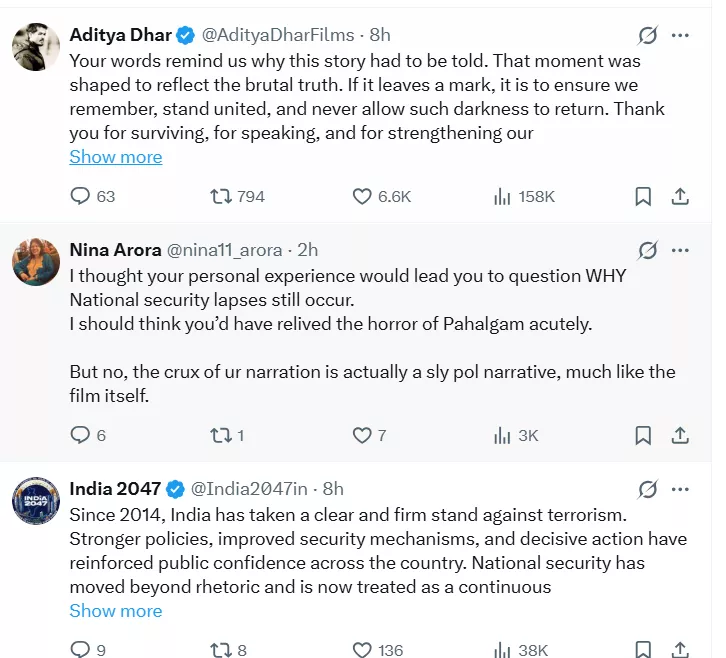Bookmark India 2047's tweet
726x658 pixels.
(644, 650)
